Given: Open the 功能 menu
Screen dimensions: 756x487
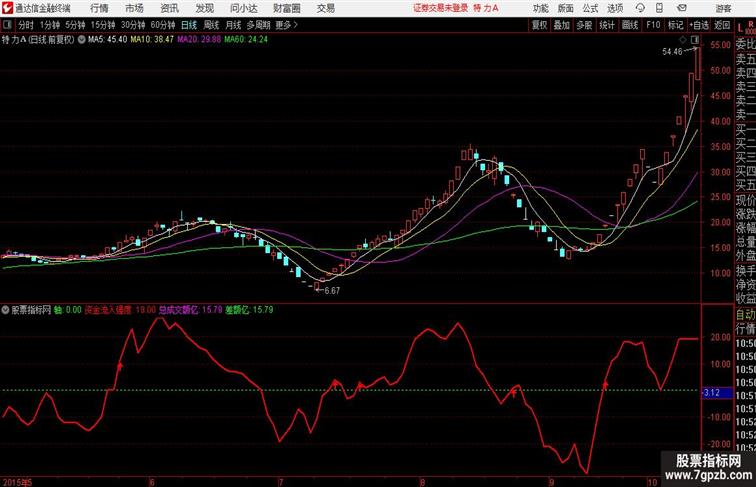Looking at the screenshot, I should pyautogui.click(x=540, y=8).
